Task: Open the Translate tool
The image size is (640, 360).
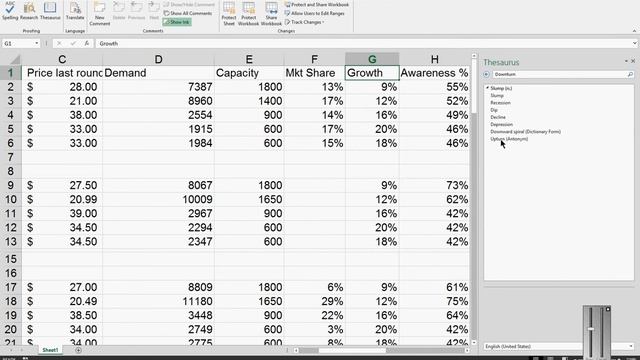Action: pos(75,11)
